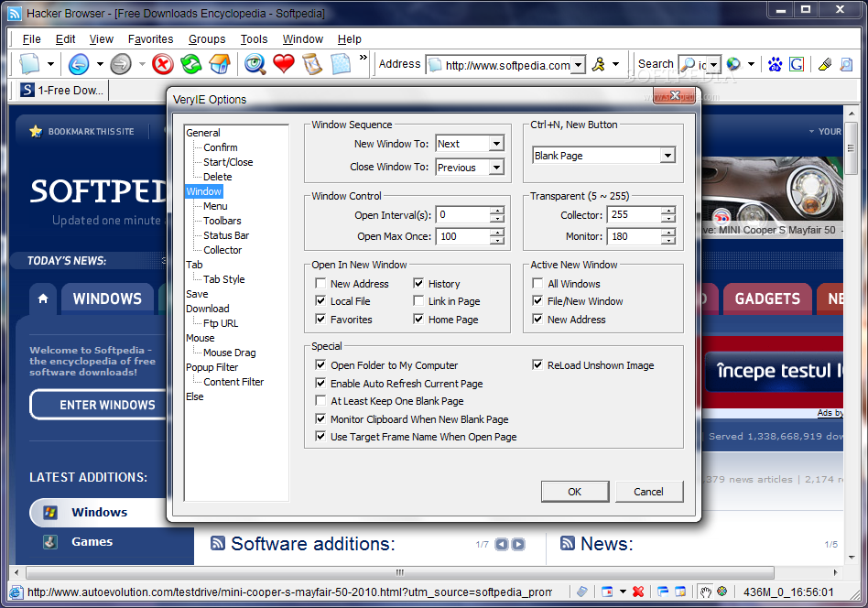This screenshot has height=608, width=868.
Task: Enable the All Windows checkbox
Action: click(537, 283)
